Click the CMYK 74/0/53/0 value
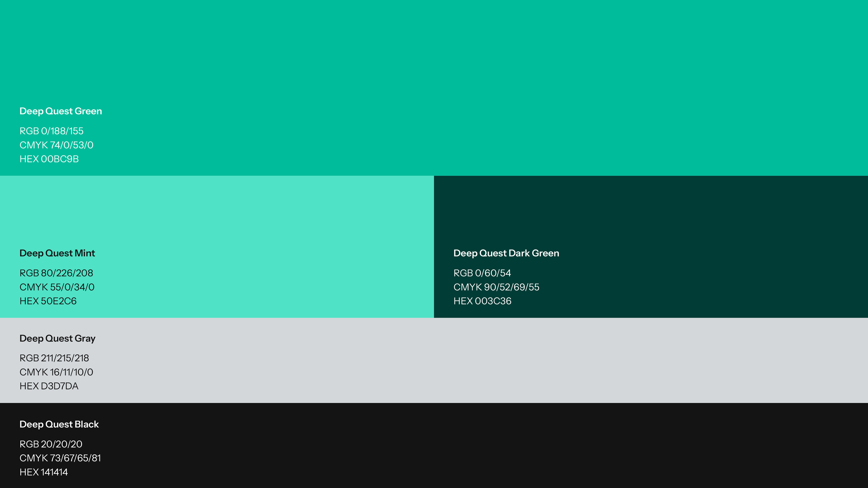Image resolution: width=868 pixels, height=488 pixels. [57, 145]
